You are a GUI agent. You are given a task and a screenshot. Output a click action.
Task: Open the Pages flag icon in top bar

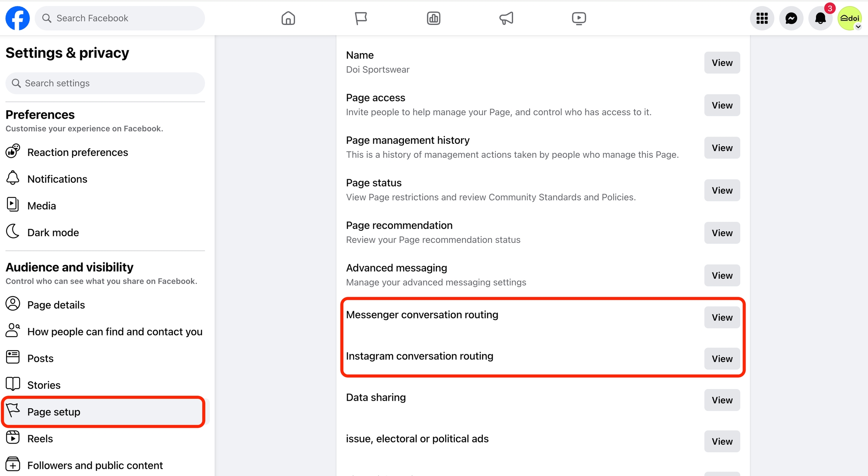[361, 18]
